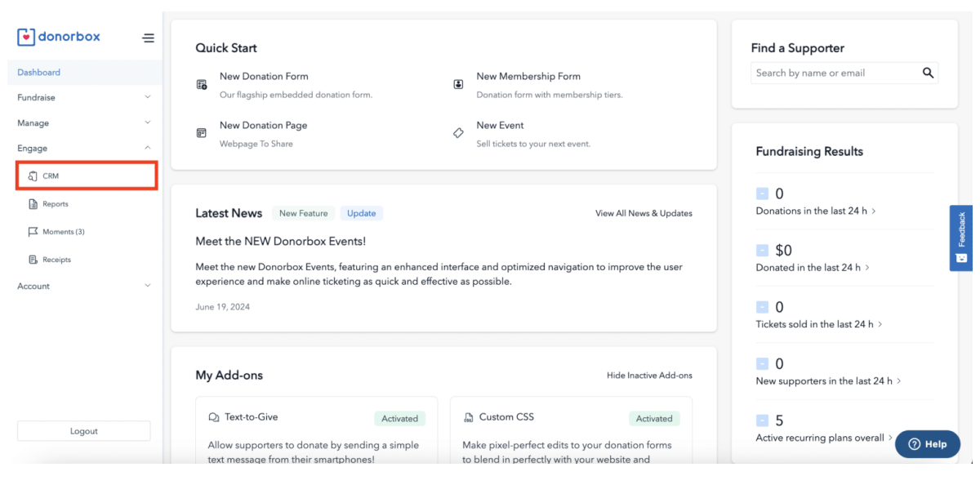Click indicator next to Tickets sold count
Image resolution: width=980 pixels, height=485 pixels.
[x=762, y=307]
